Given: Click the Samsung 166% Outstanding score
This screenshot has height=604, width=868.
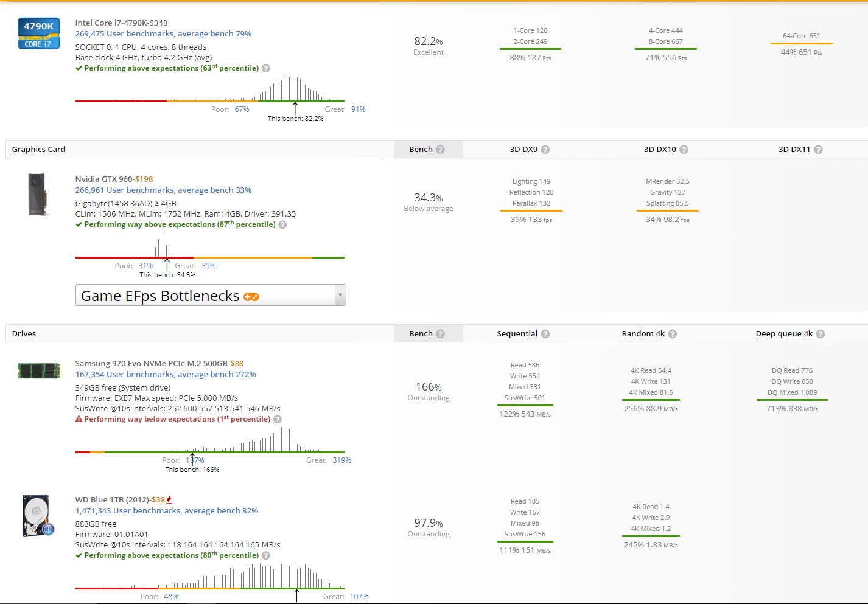Looking at the screenshot, I should click(x=429, y=392).
